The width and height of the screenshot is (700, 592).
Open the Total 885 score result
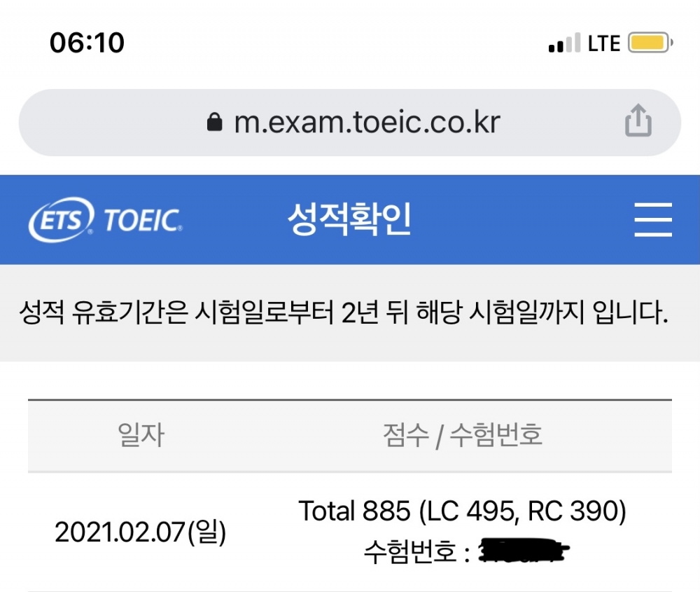coord(463,511)
